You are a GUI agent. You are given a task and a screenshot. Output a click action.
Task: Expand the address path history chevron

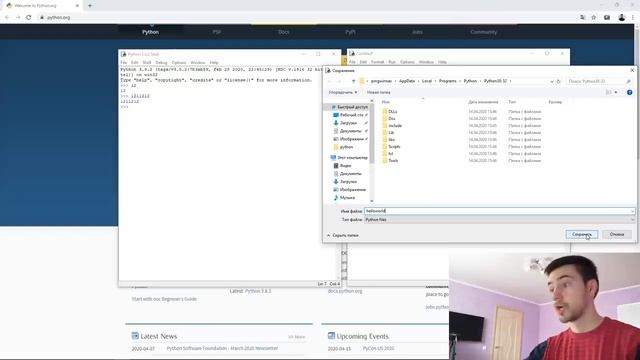(x=551, y=81)
